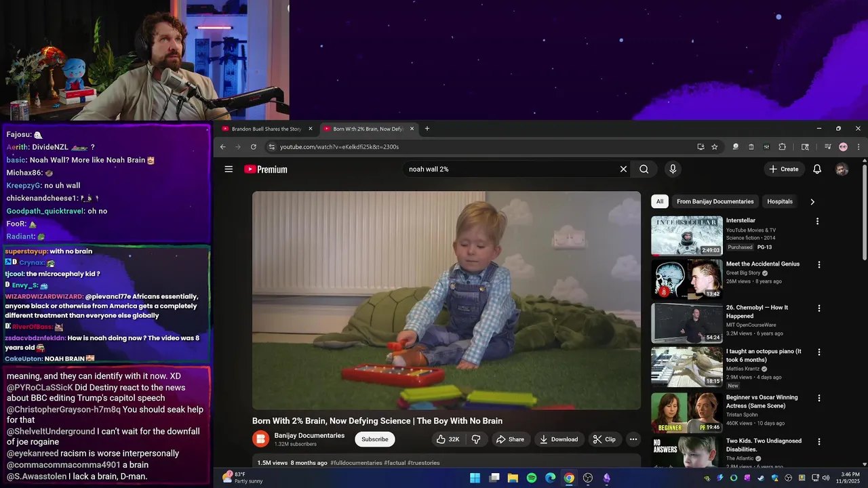Open more options for Chernobyl lecture video
Viewport: 868px width, 488px height.
click(818, 308)
